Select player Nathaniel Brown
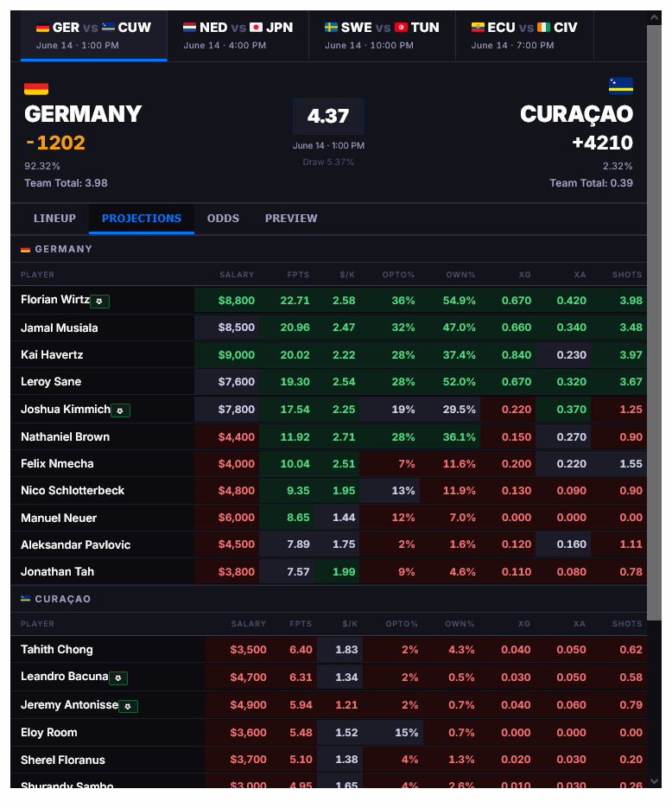Viewport: 672px width, 808px height. pos(65,437)
